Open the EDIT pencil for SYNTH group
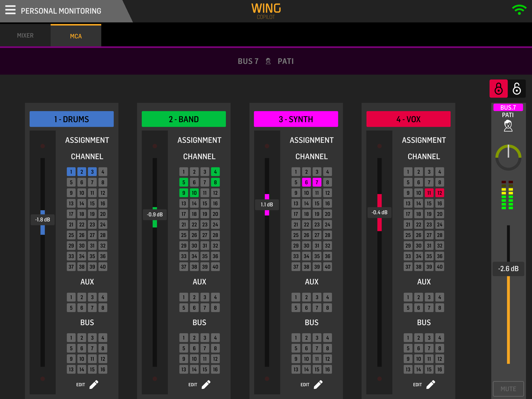The height and width of the screenshot is (399, 532). point(318,384)
